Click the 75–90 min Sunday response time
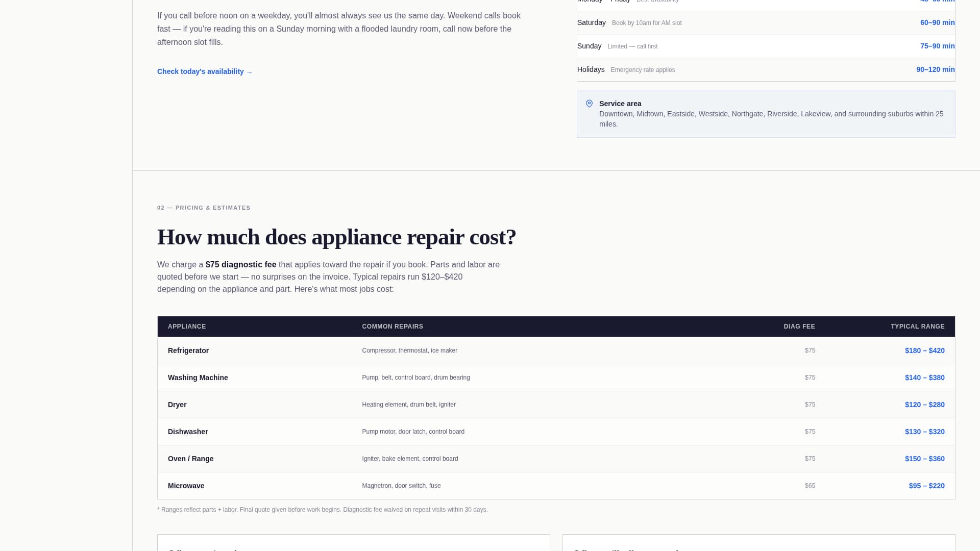This screenshot has width=980, height=551. pos(937,46)
